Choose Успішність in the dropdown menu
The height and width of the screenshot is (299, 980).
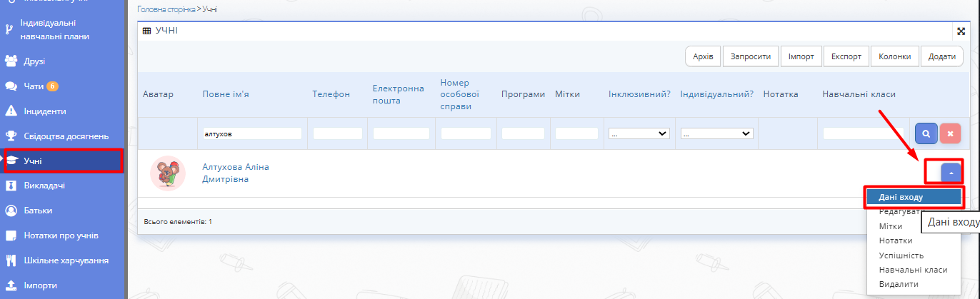[901, 255]
